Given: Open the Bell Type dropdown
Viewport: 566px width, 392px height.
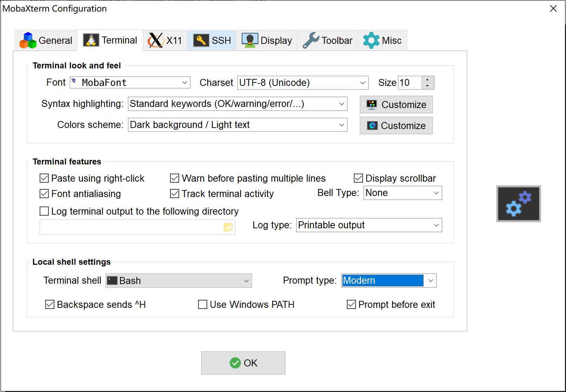Looking at the screenshot, I should [403, 193].
